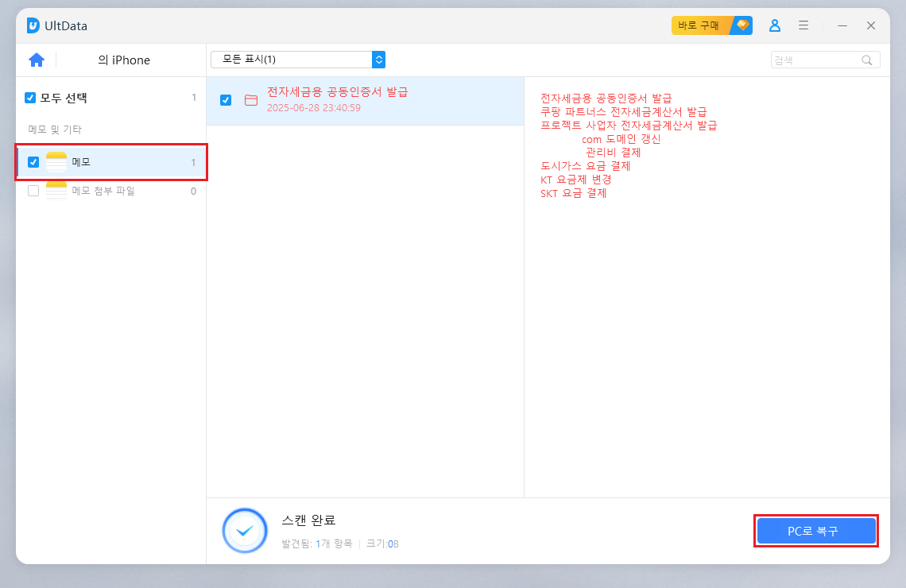
Task: Click the folder icon beside 전자세금용 공동인증서 발급
Action: [x=250, y=99]
